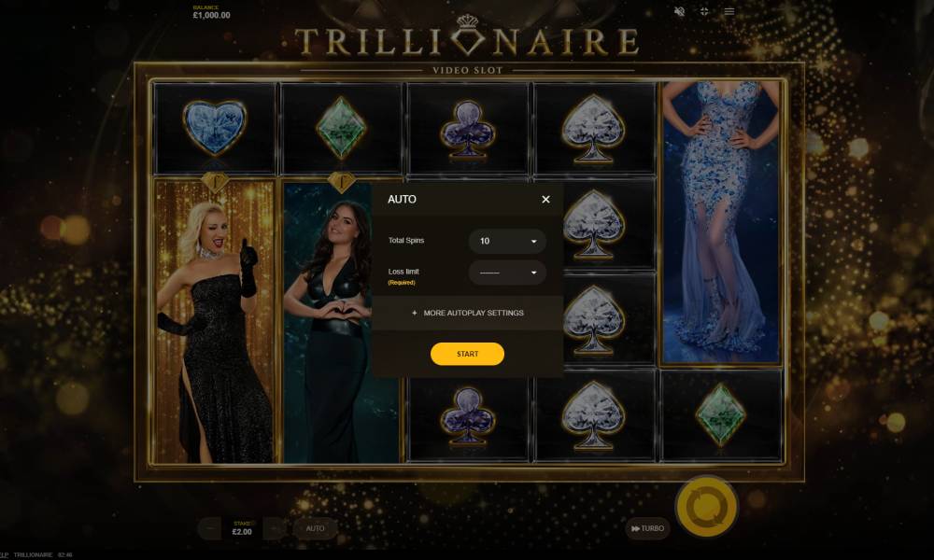Open the Total Spins dropdown
The image size is (934, 560).
(x=507, y=241)
